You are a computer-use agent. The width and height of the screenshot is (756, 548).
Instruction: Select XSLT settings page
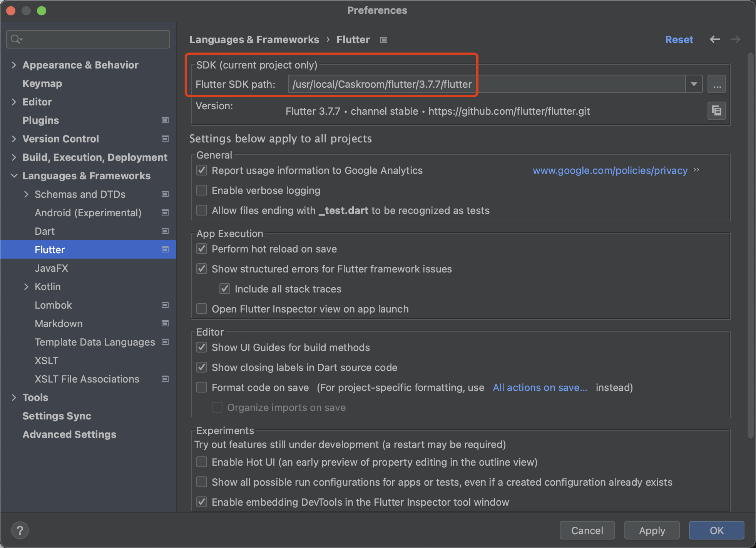click(47, 361)
